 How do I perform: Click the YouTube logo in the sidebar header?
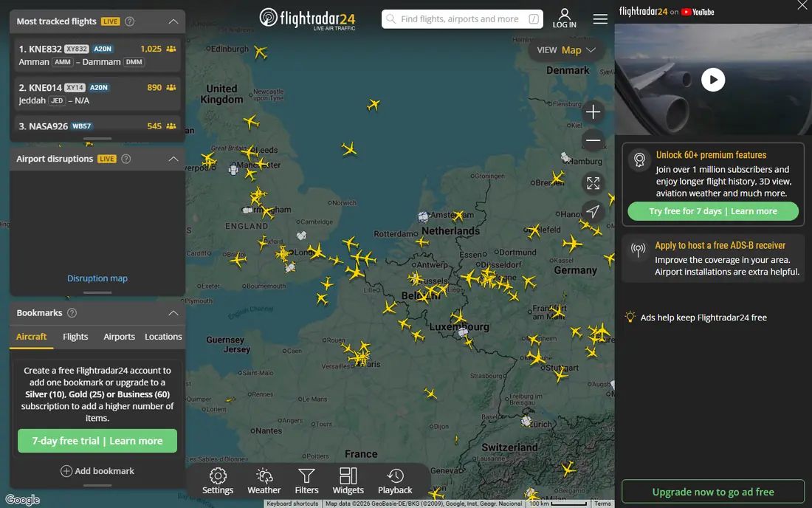click(698, 12)
